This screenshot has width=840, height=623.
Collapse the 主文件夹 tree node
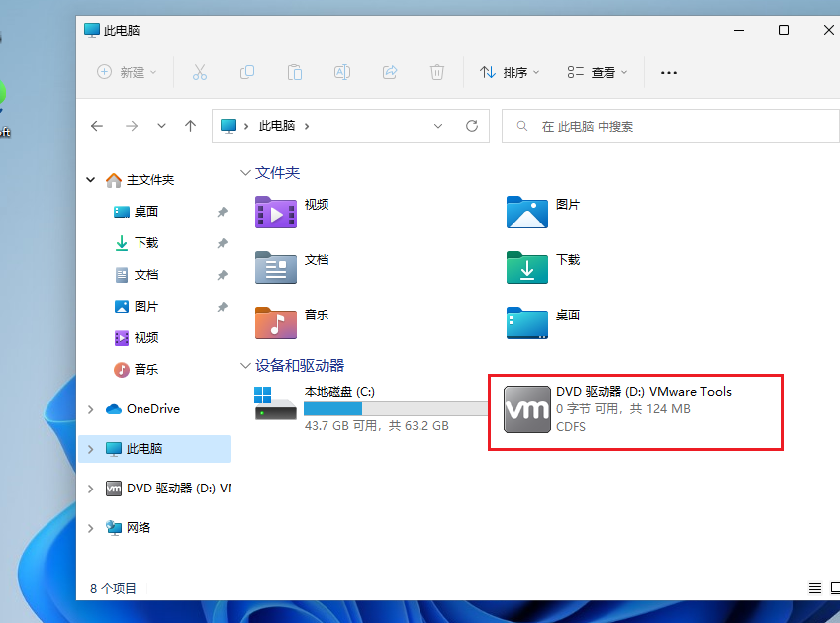coord(91,180)
